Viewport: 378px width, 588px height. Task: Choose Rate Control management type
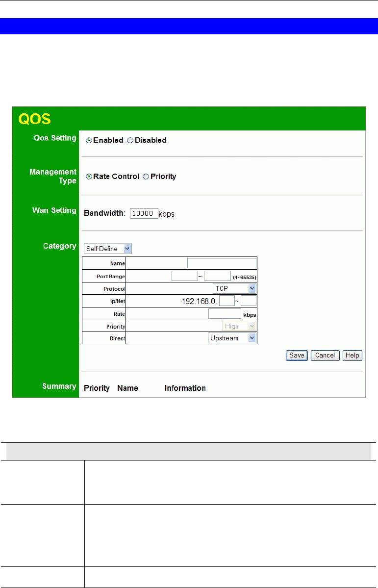[x=89, y=177]
